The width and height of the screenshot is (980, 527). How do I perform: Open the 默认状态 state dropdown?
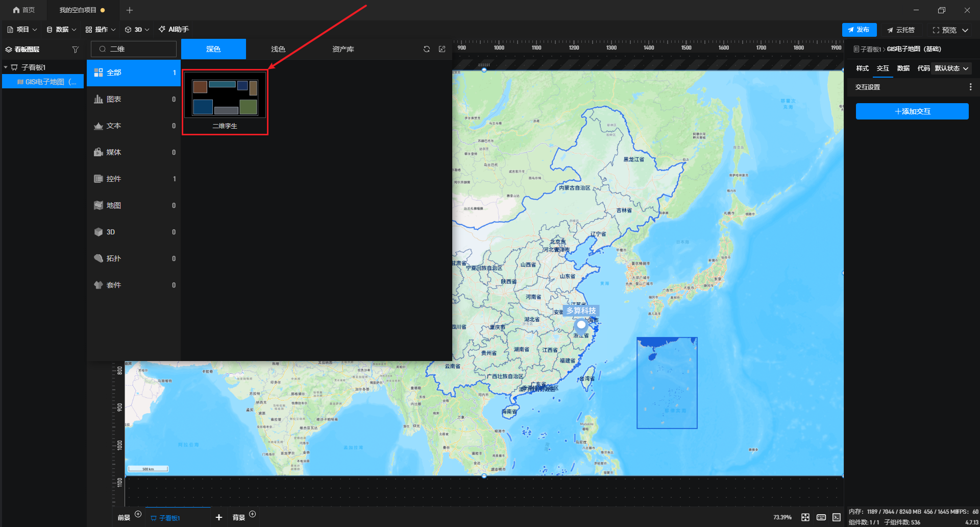[951, 68]
